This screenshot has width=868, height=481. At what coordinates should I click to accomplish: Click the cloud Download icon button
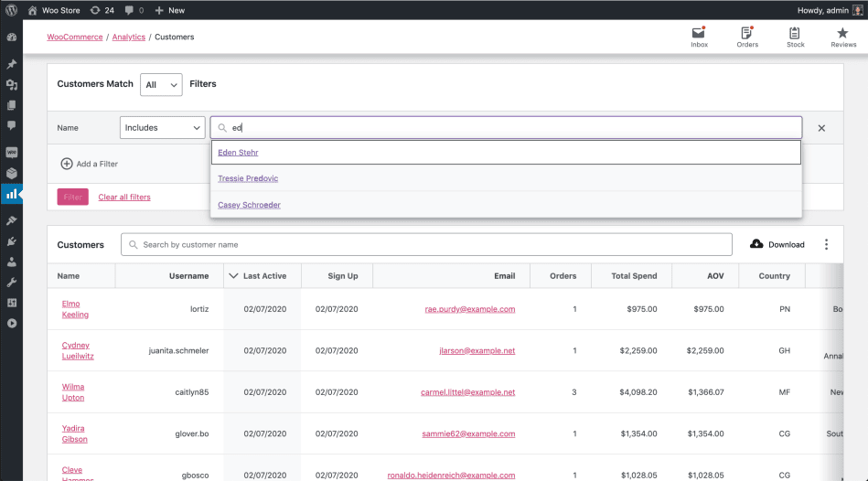[x=757, y=244]
